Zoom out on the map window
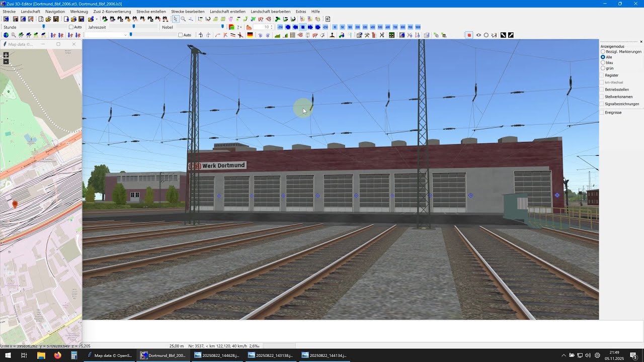The height and width of the screenshot is (362, 644). pos(6,61)
